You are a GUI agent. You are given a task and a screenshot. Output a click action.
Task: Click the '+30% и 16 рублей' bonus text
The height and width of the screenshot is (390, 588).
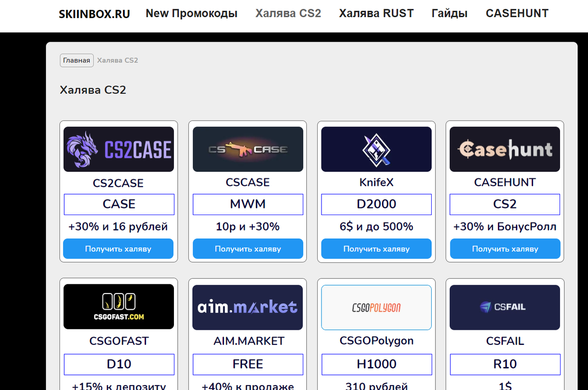click(118, 227)
